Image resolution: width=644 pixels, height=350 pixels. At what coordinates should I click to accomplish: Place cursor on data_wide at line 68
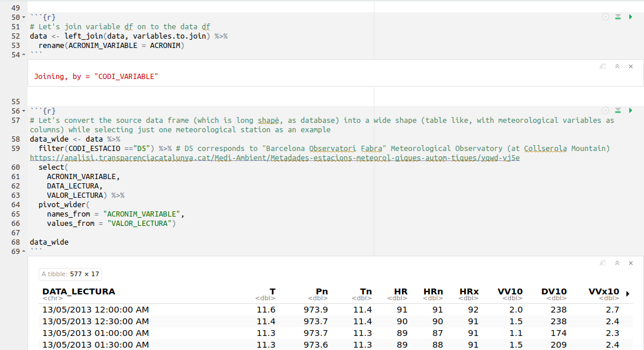[x=49, y=242]
